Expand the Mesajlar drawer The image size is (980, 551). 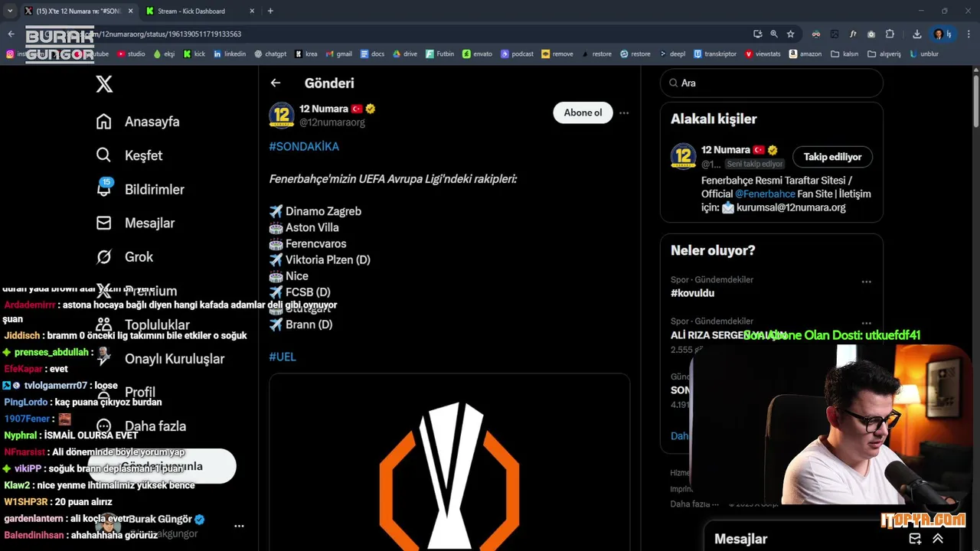(938, 539)
